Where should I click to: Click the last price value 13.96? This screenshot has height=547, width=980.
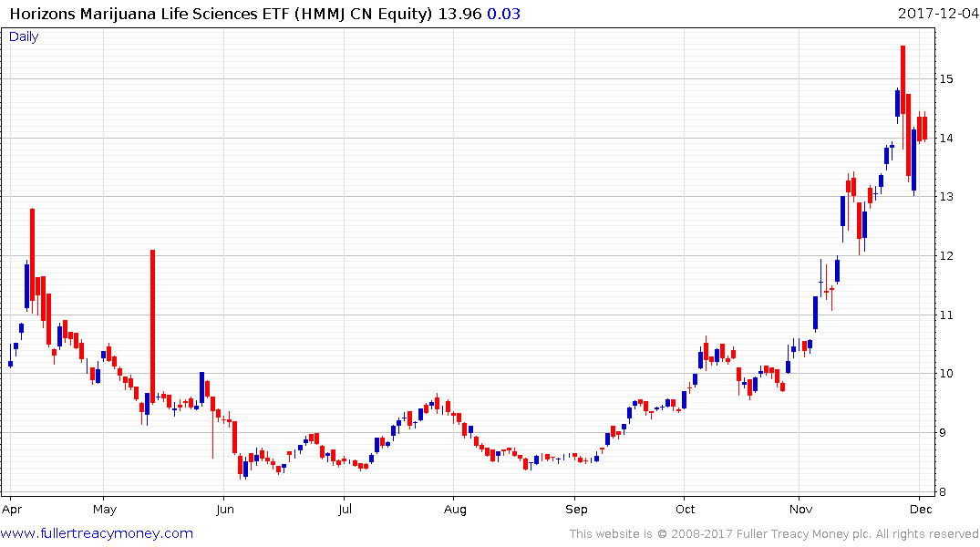[459, 14]
